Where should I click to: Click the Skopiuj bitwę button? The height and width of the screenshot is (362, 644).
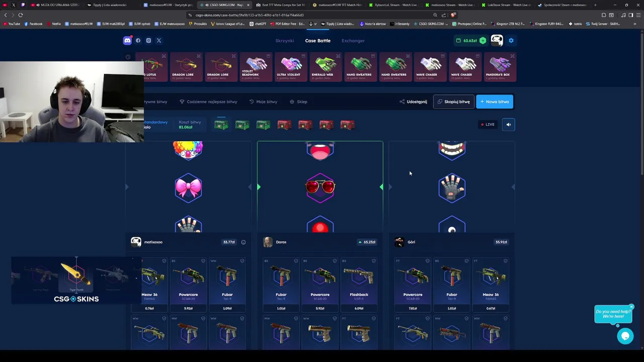pos(453,102)
